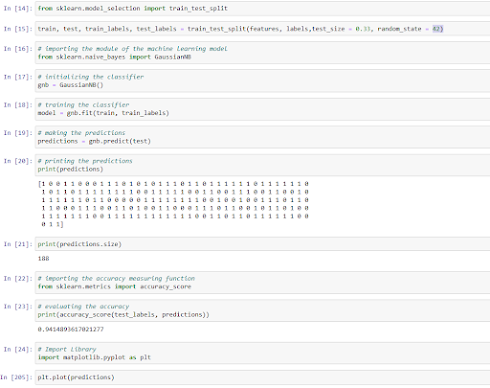Image resolution: width=490 pixels, height=388 pixels.
Task: Click the comment '# Import Library'
Action: 67,349
